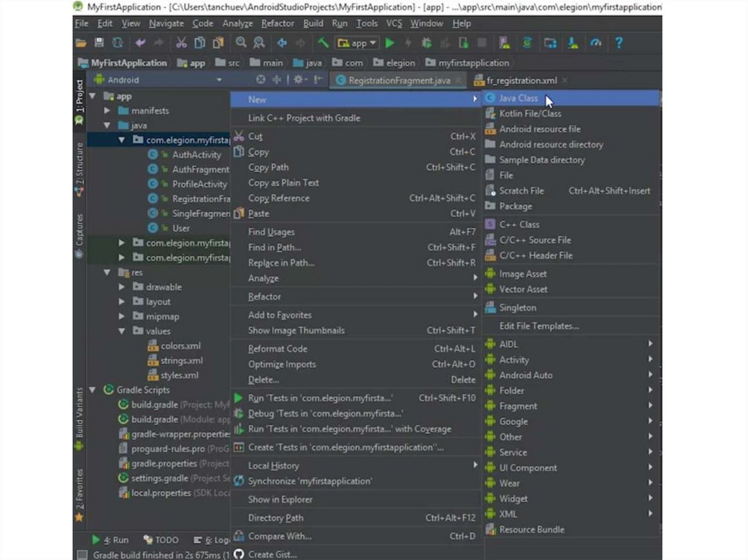Click the Cut scissors toolbar icon

(180, 43)
